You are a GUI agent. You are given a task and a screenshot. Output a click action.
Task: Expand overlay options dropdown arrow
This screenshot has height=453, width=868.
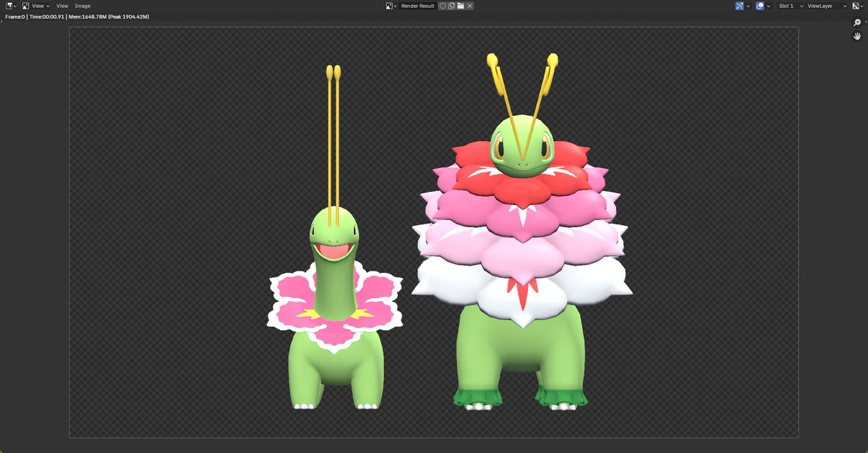pos(768,6)
